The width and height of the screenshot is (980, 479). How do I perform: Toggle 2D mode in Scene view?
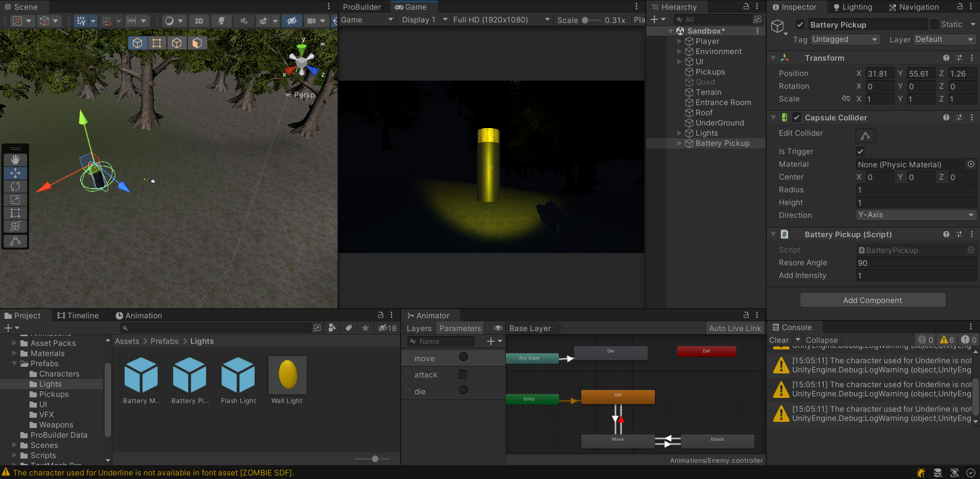click(x=199, y=21)
